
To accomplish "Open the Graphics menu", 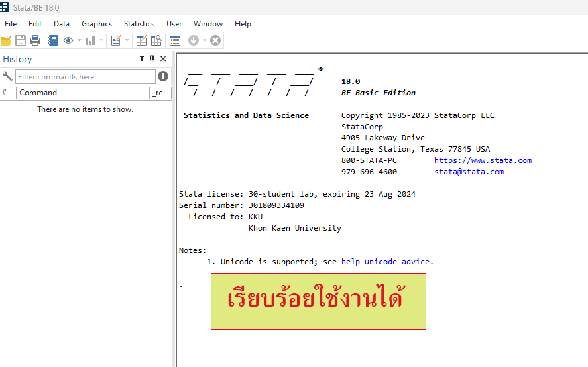I will click(x=97, y=24).
